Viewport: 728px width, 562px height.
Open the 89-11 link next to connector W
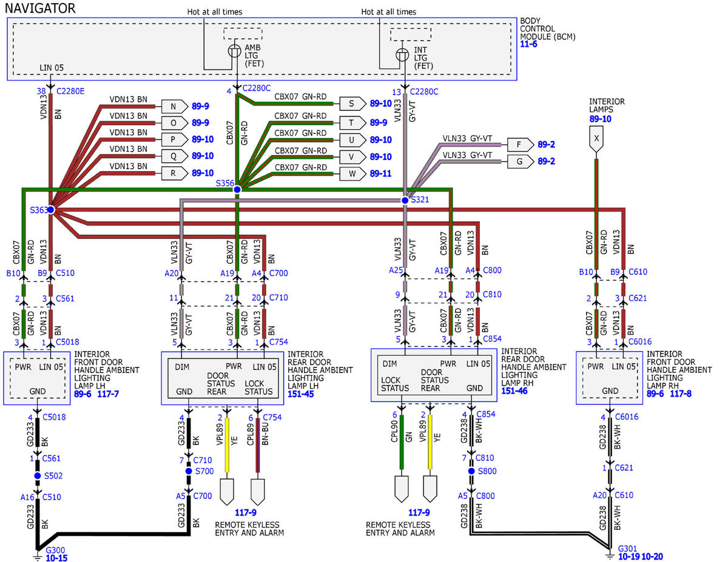(x=381, y=173)
